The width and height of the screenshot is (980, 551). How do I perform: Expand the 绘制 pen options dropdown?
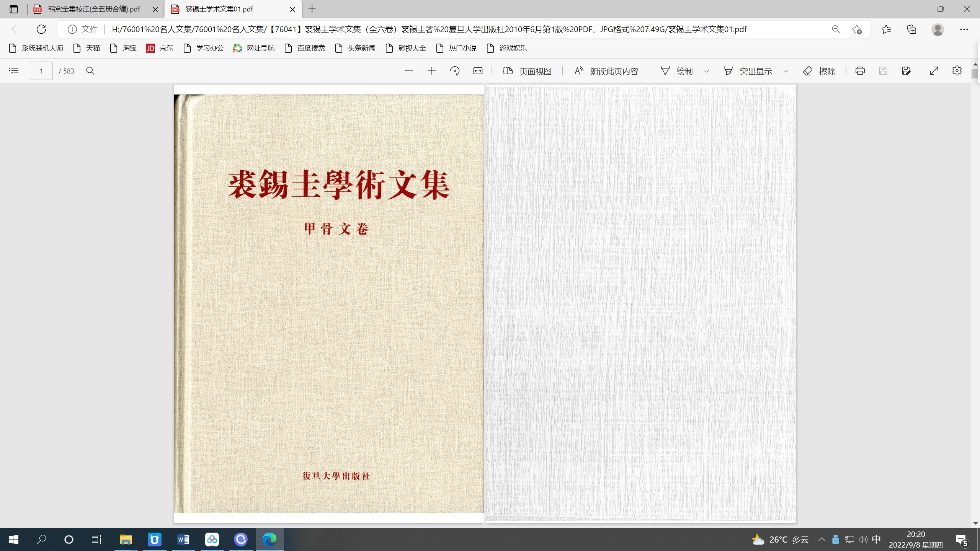(x=706, y=70)
